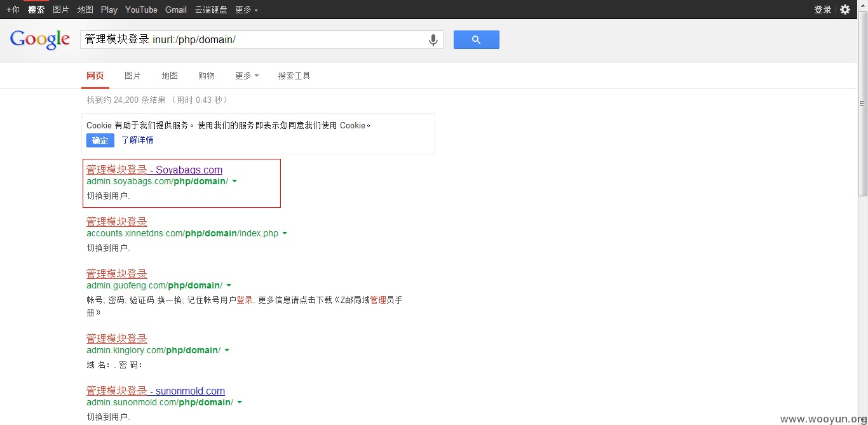Click the snippet 域 名: . 密 码:

click(115, 365)
